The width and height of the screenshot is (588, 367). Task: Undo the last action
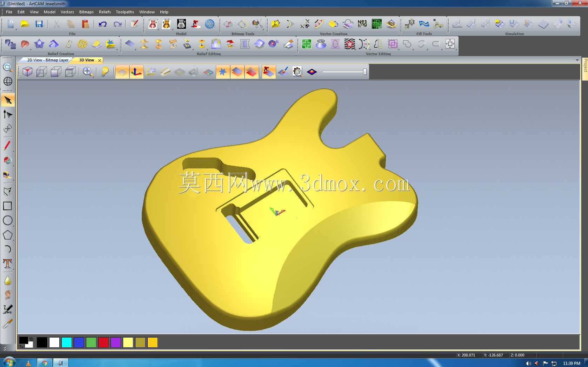pyautogui.click(x=103, y=24)
